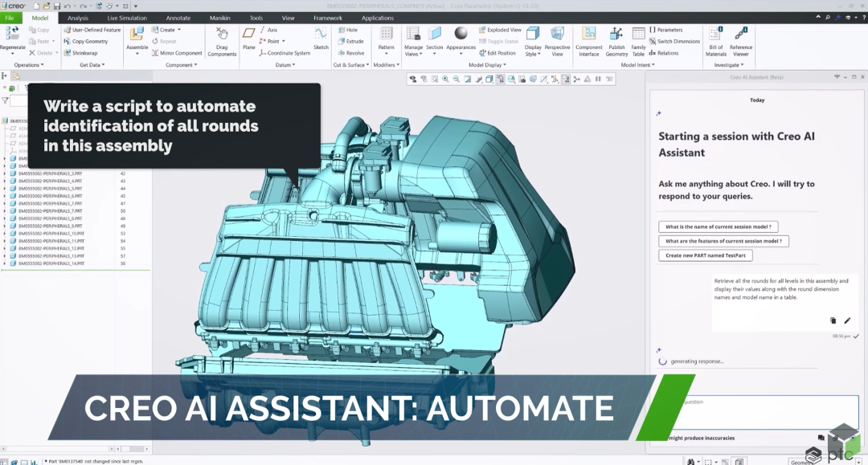Expand the Operations group dropdown
Image resolution: width=868 pixels, height=465 pixels.
tap(29, 65)
